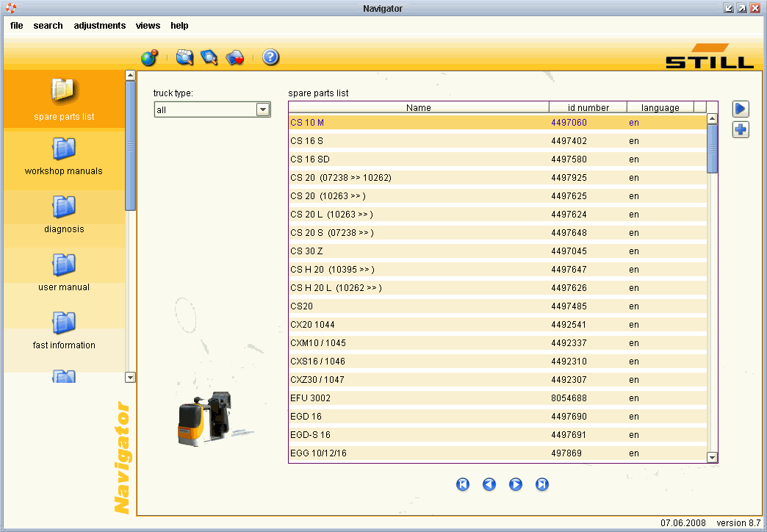Click the STILL logo
This screenshot has width=767, height=532.
point(709,56)
